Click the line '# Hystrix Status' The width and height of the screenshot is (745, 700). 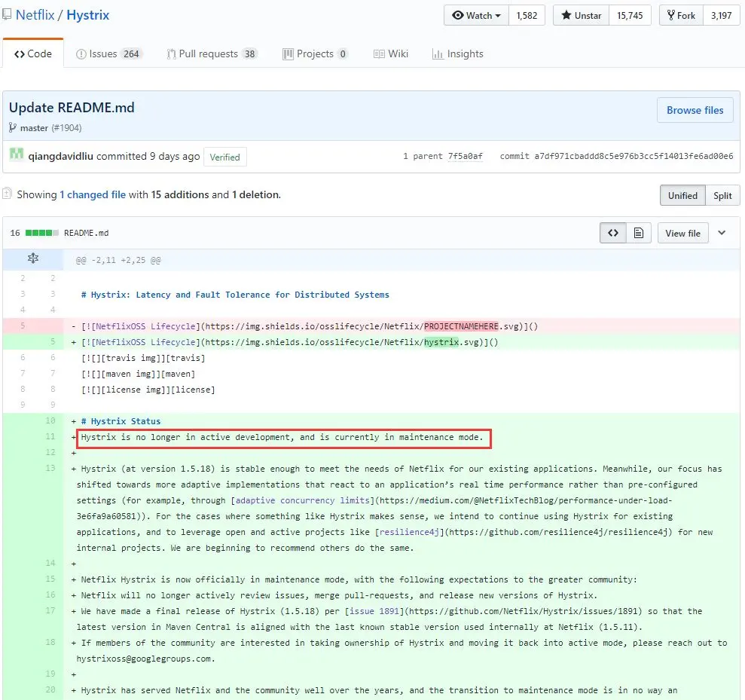[x=121, y=421]
